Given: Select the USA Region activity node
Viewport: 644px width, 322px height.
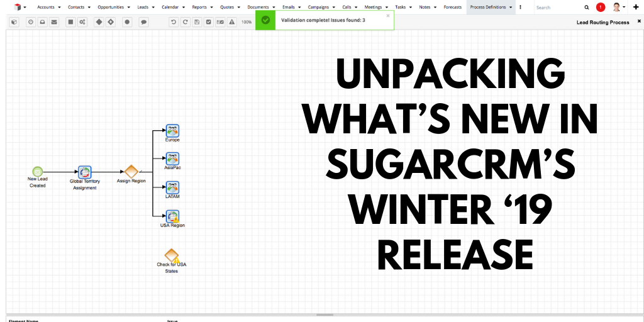Looking at the screenshot, I should 172,216.
